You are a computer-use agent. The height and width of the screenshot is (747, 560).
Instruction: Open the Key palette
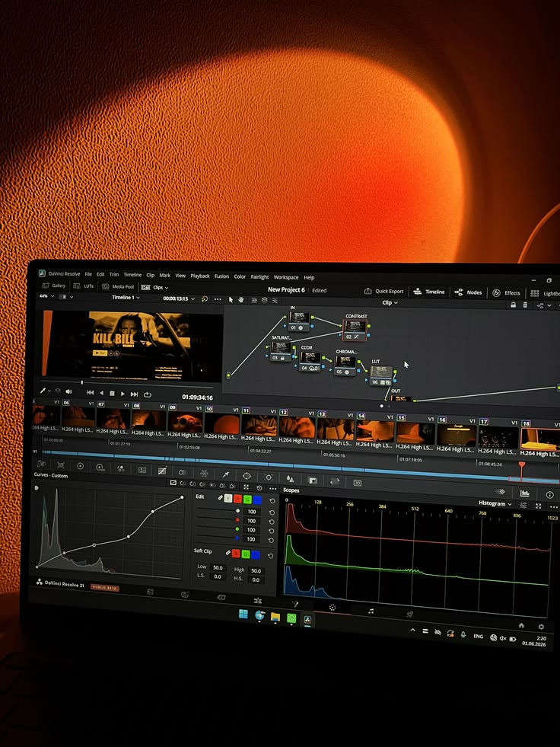pos(313,480)
